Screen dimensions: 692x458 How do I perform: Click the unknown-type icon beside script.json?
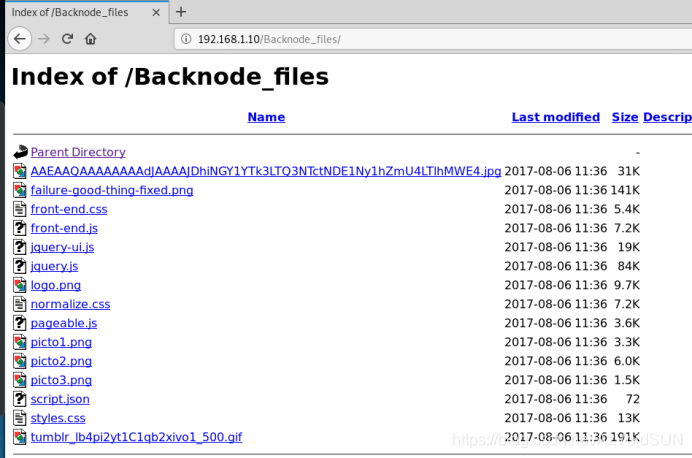pos(20,398)
